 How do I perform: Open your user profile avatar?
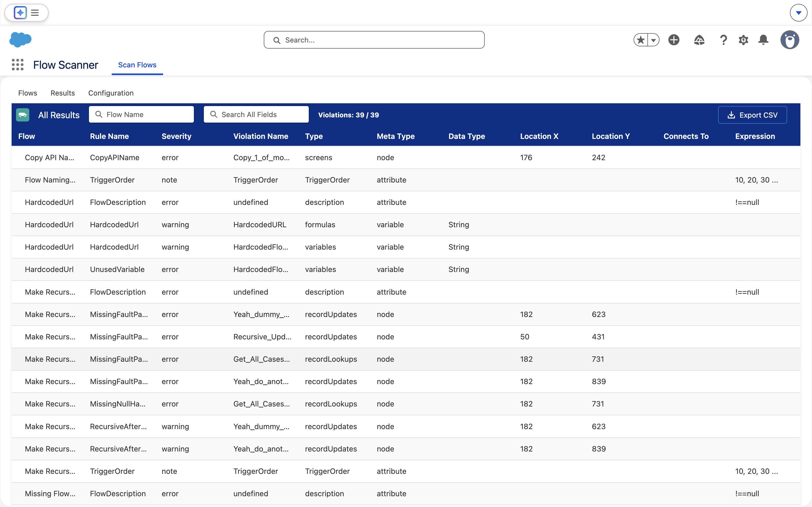[790, 40]
